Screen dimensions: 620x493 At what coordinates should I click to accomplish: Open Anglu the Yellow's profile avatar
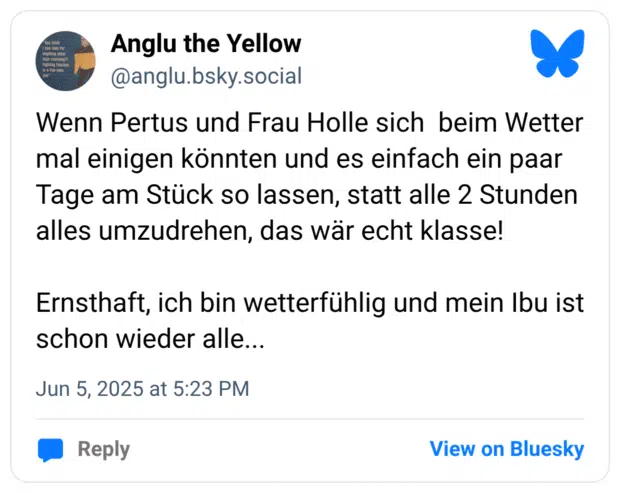click(x=65, y=61)
